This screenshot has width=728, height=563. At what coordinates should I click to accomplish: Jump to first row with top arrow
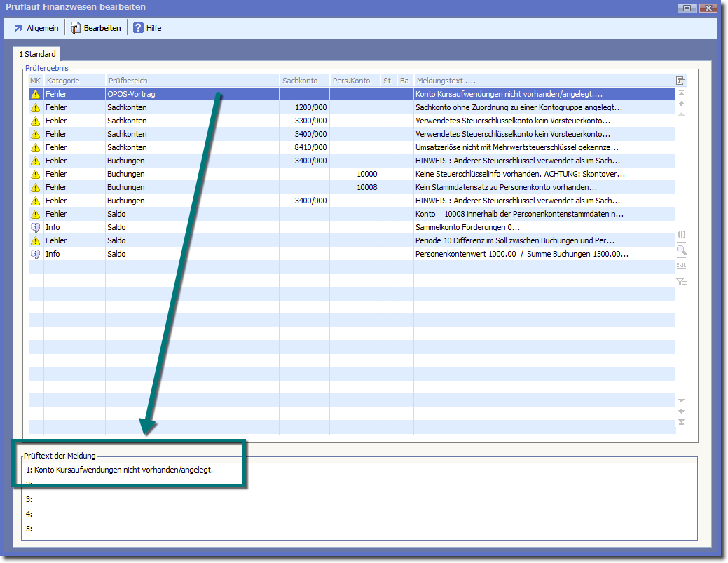(681, 93)
